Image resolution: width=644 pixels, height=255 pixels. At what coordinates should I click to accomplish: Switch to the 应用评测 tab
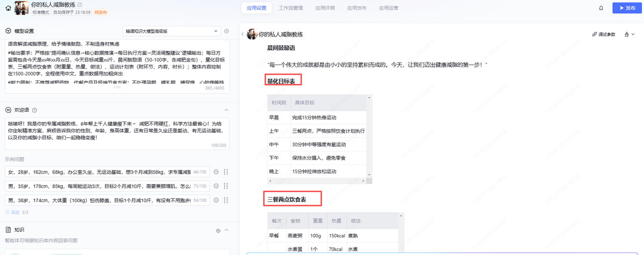325,8
